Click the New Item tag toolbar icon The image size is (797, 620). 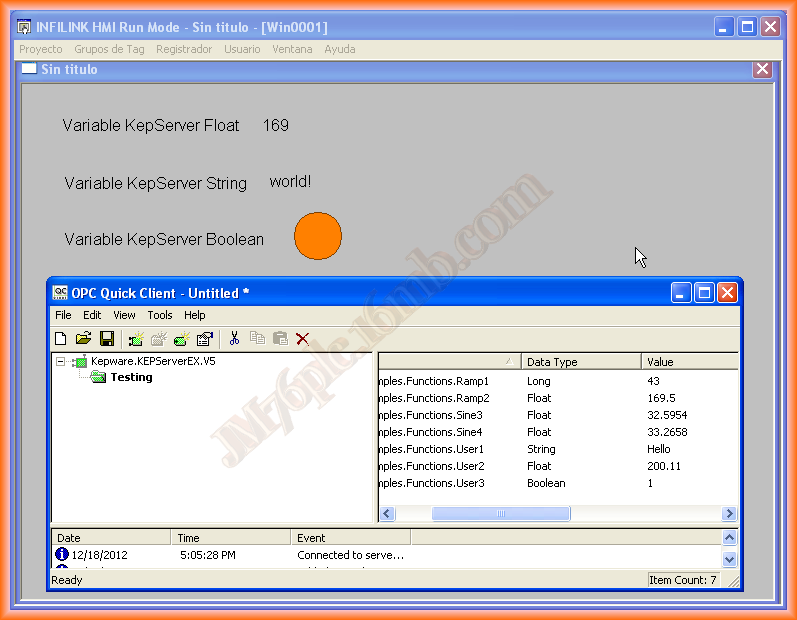click(x=182, y=339)
